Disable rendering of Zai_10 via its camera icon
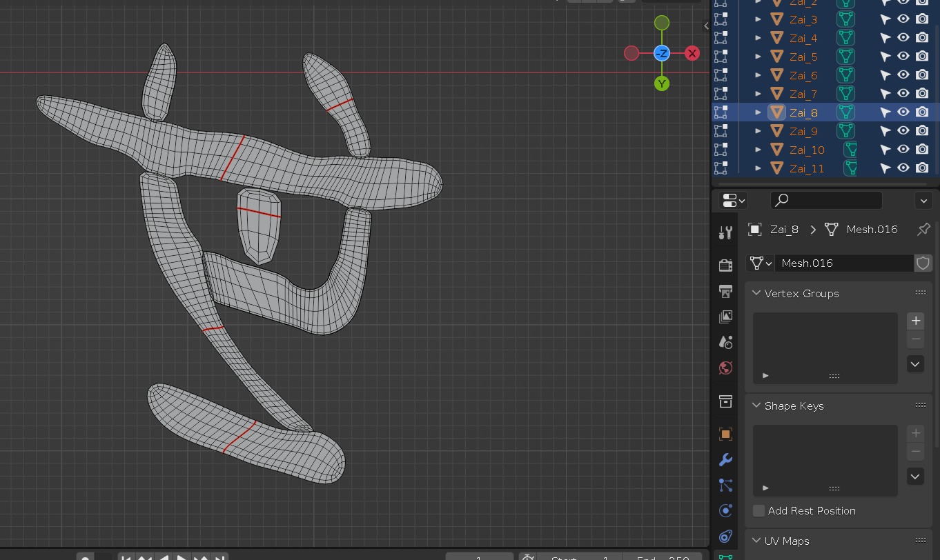 click(922, 150)
